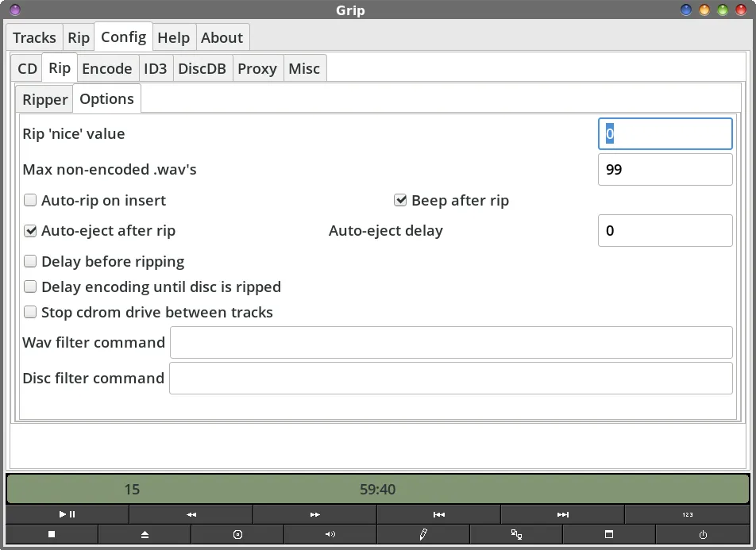Open the ID3 config tab
Screen dimensions: 756x550
coord(156,68)
